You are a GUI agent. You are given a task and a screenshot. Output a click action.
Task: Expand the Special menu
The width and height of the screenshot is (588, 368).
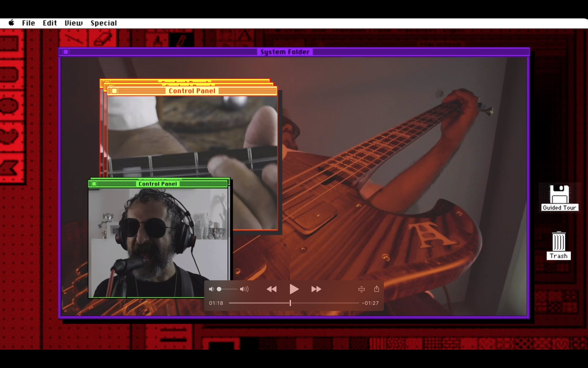coord(104,23)
